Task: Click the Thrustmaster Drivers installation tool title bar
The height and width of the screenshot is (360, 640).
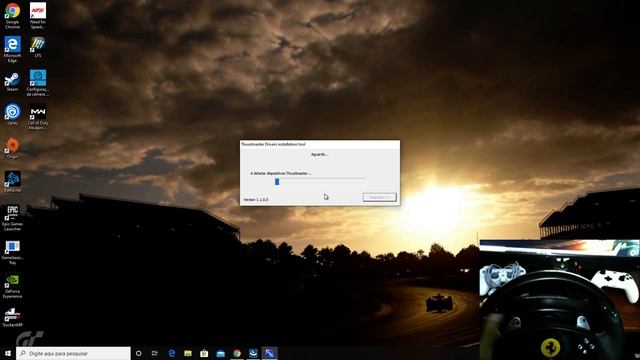Action: click(320, 144)
